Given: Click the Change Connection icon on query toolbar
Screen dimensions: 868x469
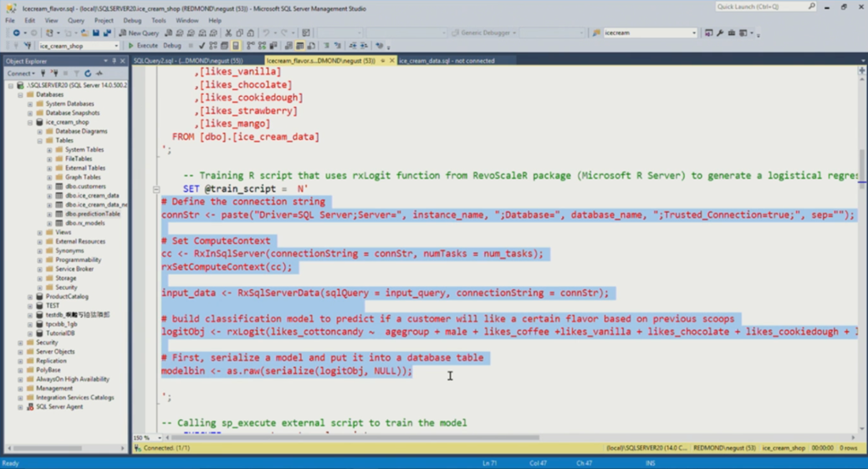Looking at the screenshot, I should pyautogui.click(x=27, y=46).
